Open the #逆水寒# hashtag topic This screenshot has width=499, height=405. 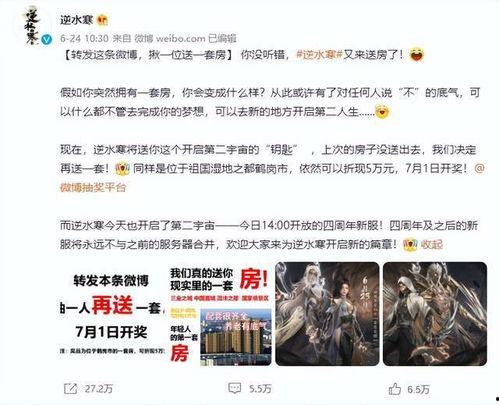(319, 54)
